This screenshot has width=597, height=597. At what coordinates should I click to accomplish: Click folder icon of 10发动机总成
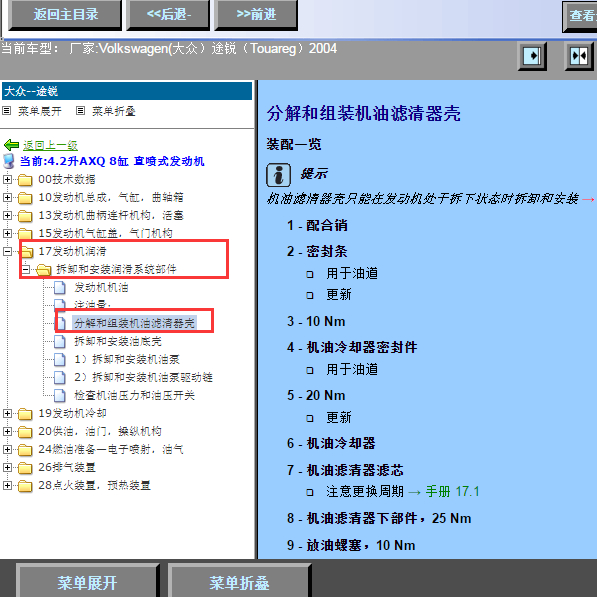pyautogui.click(x=25, y=198)
